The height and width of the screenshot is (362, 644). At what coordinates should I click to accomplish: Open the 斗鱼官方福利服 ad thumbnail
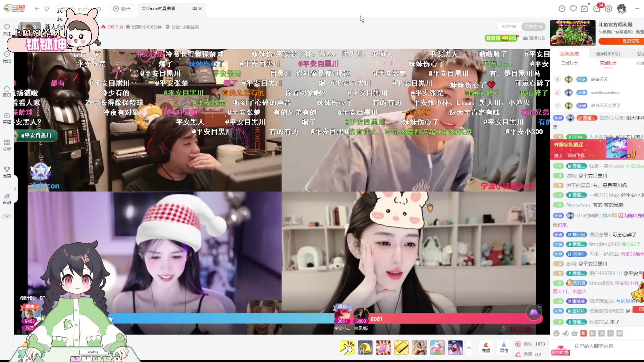[x=573, y=33]
